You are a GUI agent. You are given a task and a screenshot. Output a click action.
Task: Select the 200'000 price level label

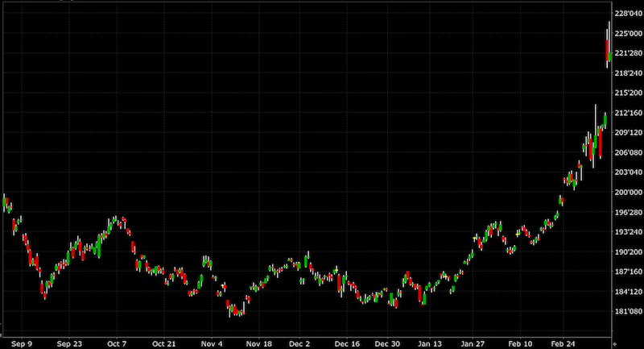tap(628, 193)
